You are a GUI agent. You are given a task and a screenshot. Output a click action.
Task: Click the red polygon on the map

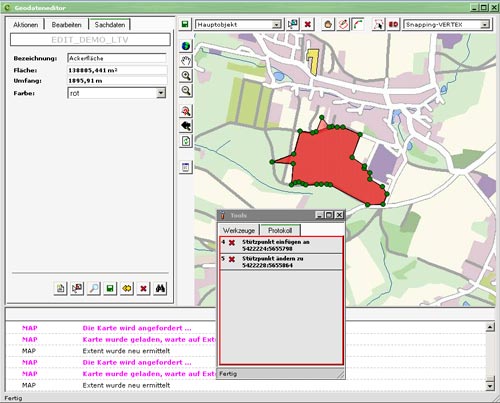pyautogui.click(x=330, y=160)
